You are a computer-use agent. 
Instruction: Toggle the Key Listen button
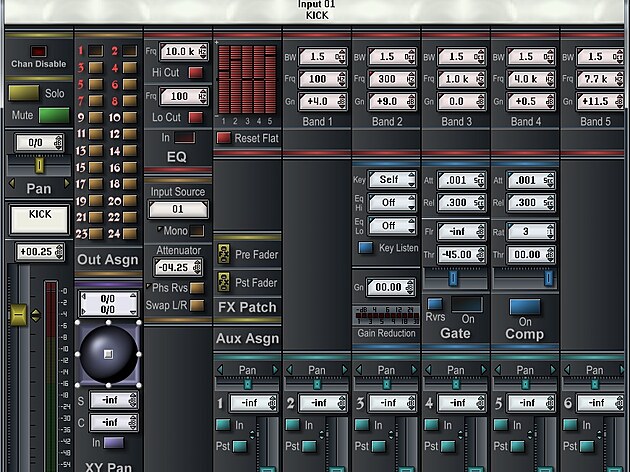pyautogui.click(x=365, y=248)
